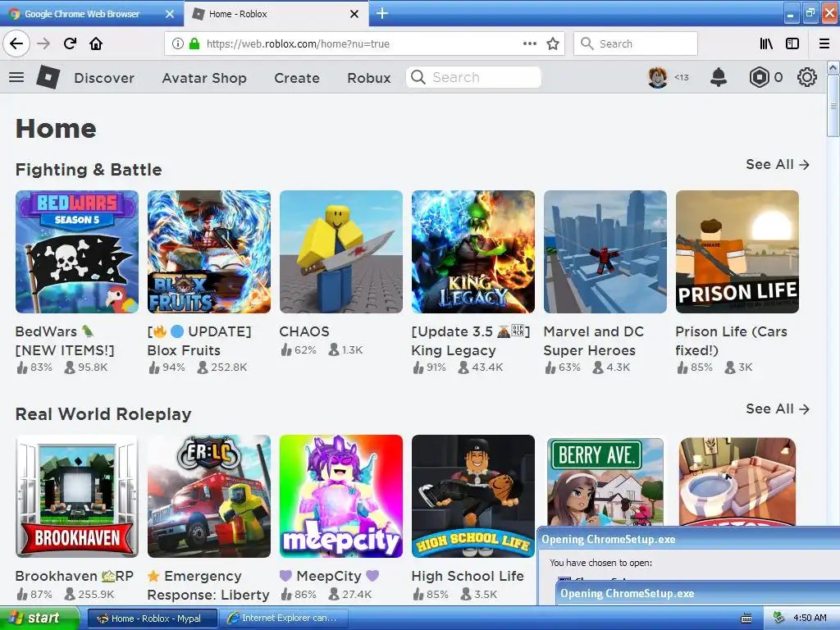Viewport: 840px width, 630px height.
Task: Open the browser library icon
Action: pyautogui.click(x=766, y=43)
